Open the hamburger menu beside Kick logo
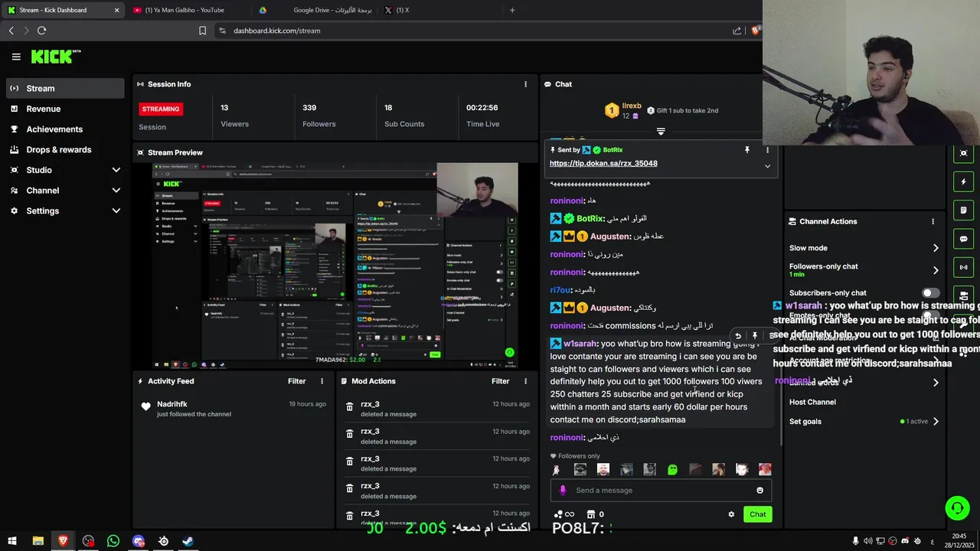The height and width of the screenshot is (551, 980). pyautogui.click(x=16, y=57)
